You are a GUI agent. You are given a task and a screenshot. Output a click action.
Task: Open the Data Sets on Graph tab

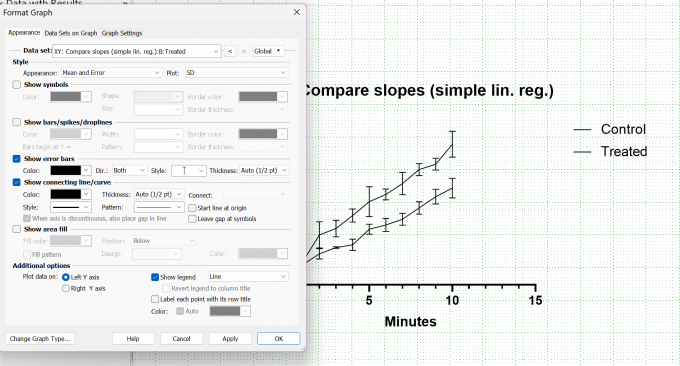71,33
